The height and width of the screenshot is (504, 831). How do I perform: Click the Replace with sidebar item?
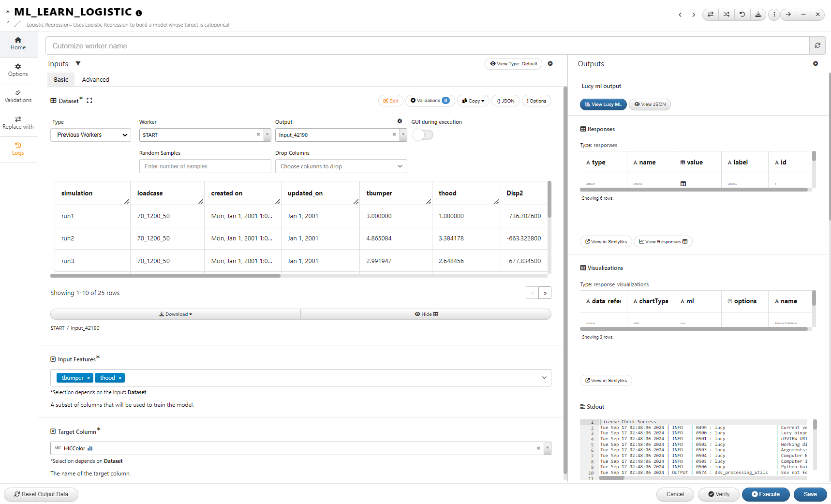18,123
